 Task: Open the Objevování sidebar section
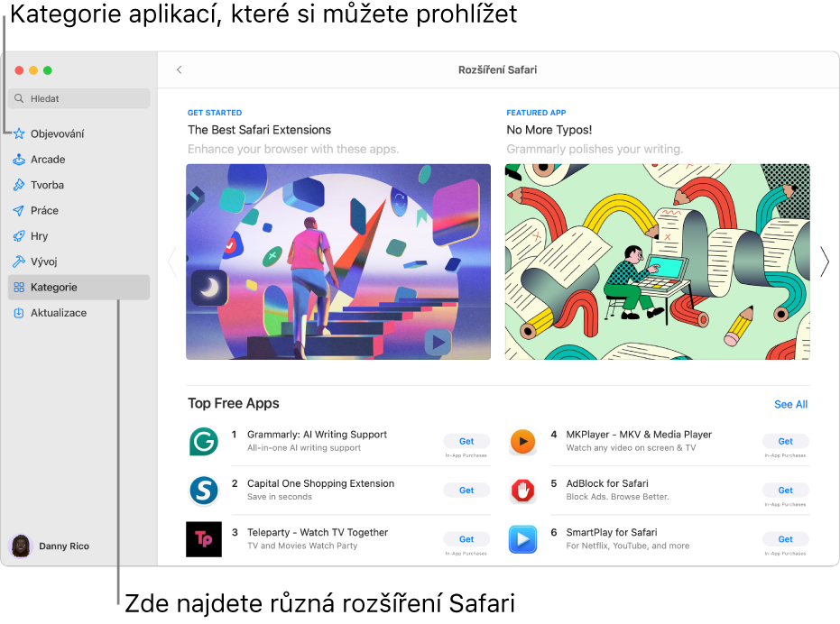pos(57,133)
